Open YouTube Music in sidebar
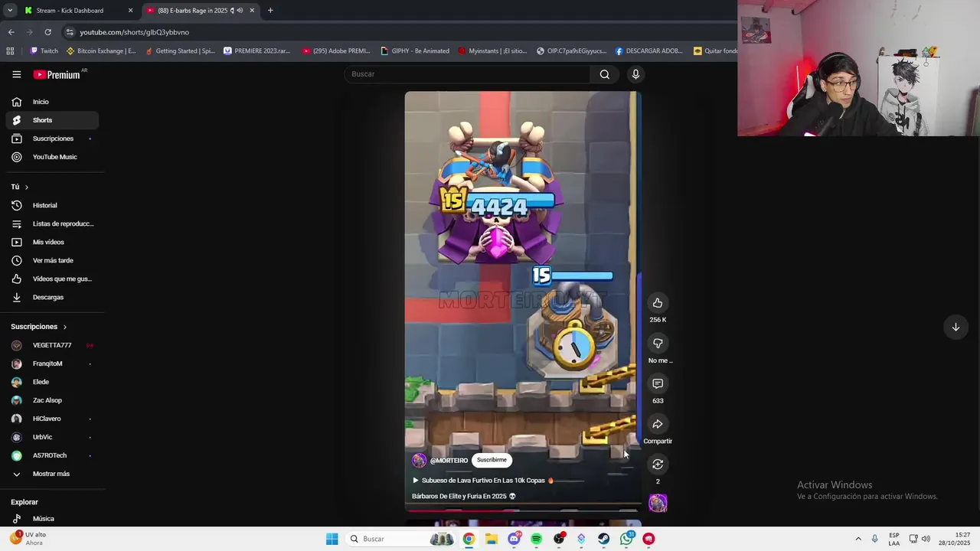 point(52,157)
